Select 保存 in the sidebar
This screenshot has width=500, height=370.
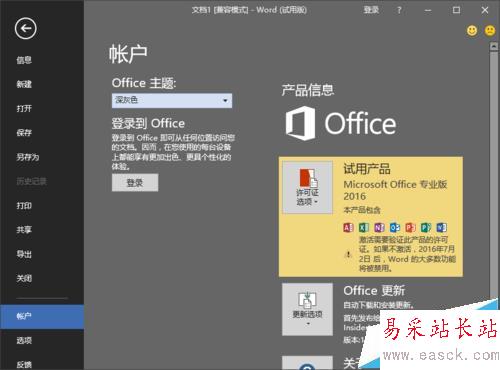(x=42, y=133)
